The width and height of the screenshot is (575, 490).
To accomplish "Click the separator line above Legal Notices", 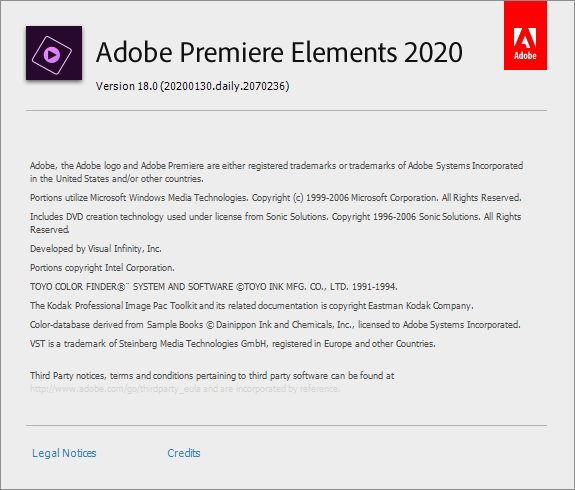I will [x=286, y=425].
